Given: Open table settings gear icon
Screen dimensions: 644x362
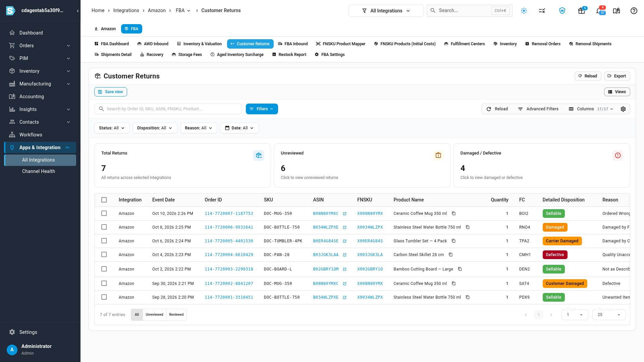Looking at the screenshot, I should (623, 109).
